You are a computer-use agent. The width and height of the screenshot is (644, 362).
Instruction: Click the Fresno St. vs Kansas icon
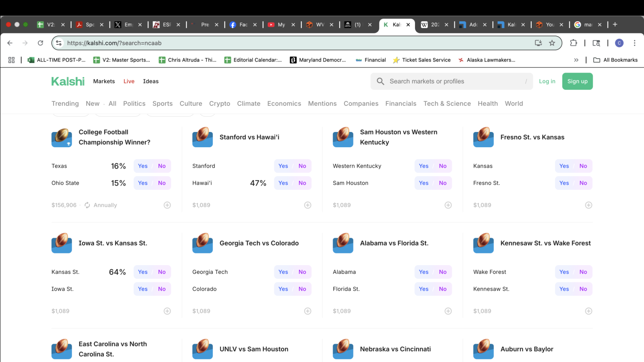coord(483,137)
